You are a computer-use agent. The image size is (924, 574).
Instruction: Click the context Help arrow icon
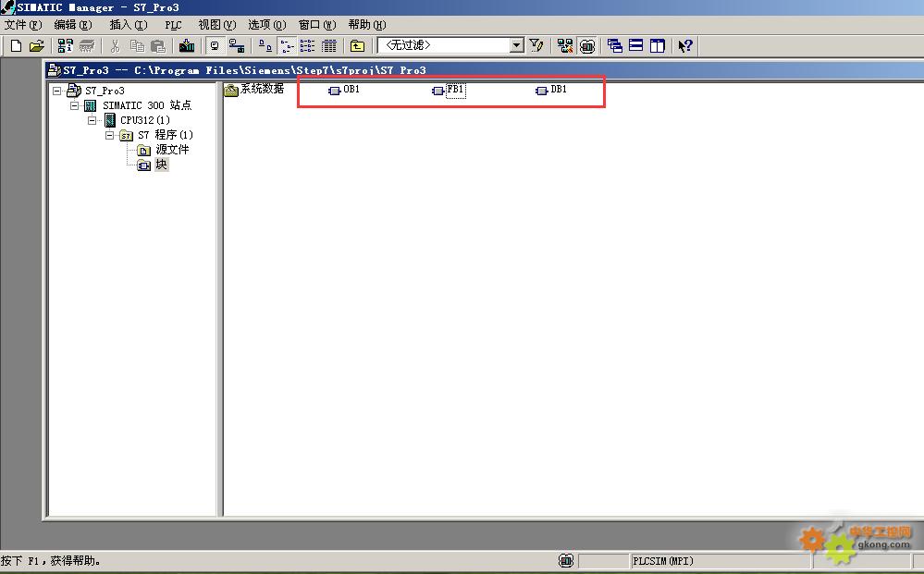click(x=684, y=45)
